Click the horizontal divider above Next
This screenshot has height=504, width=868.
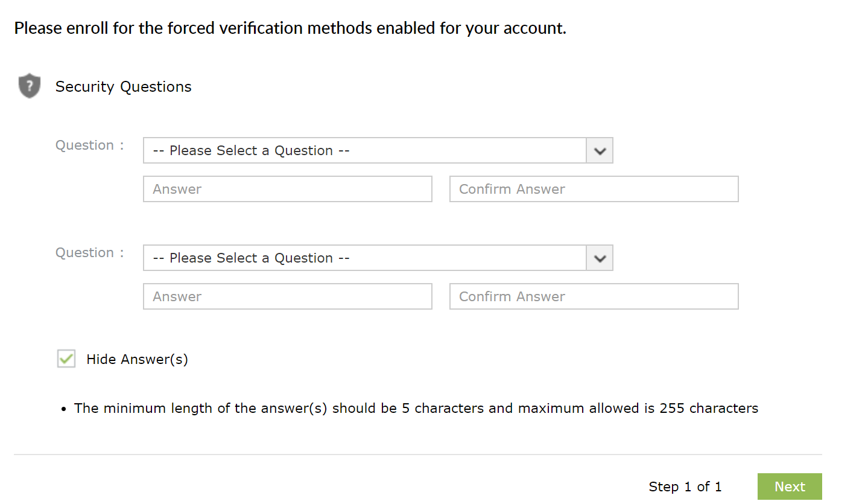(x=417, y=454)
